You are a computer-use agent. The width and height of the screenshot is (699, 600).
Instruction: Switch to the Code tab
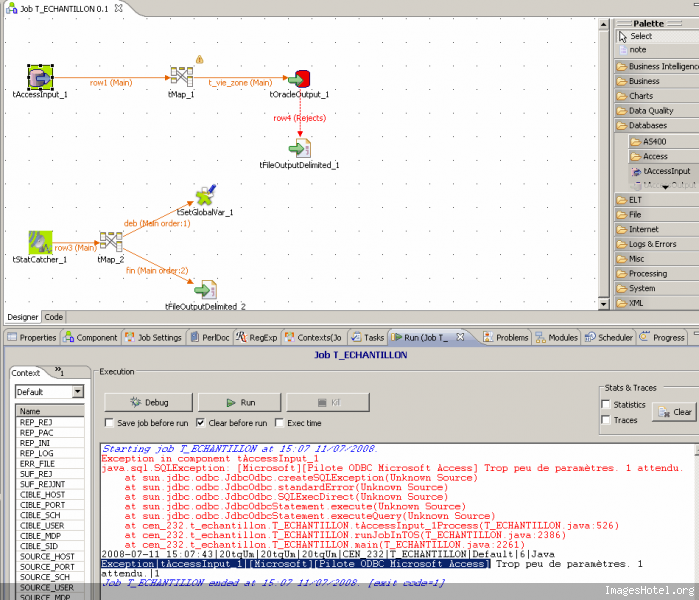54,317
